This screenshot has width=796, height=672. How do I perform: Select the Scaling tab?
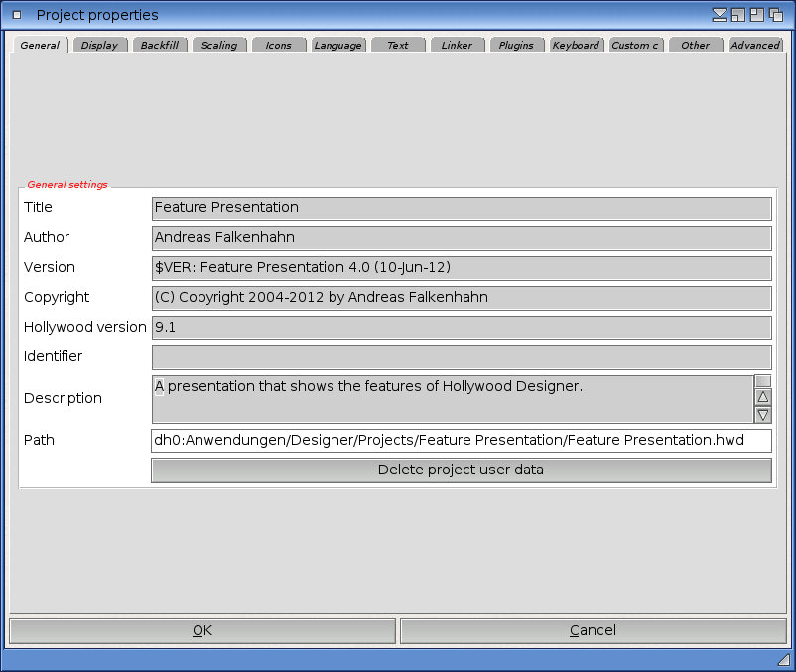[219, 45]
